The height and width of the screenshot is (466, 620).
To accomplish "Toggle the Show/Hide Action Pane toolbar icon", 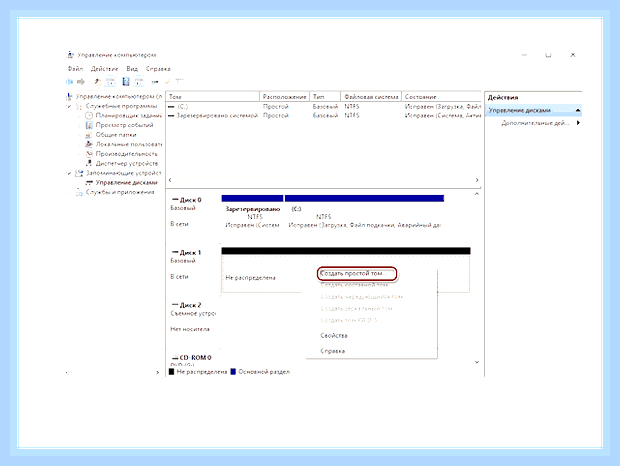I will (x=139, y=82).
